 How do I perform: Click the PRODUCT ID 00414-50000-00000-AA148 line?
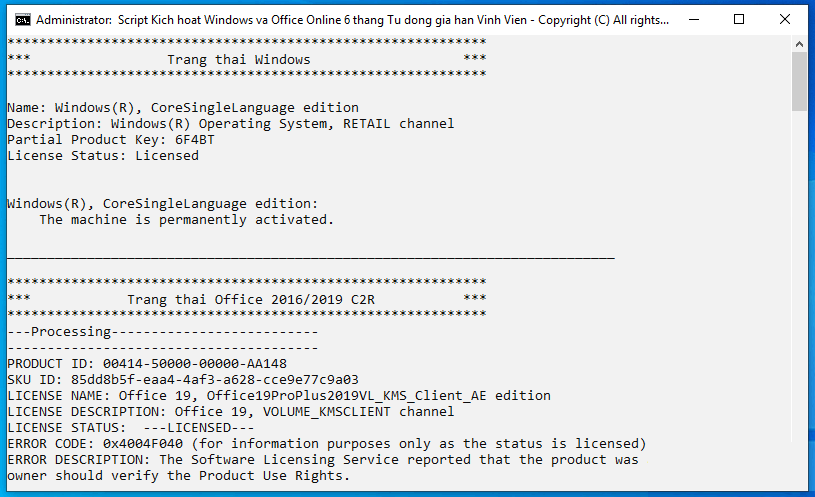tap(147, 364)
